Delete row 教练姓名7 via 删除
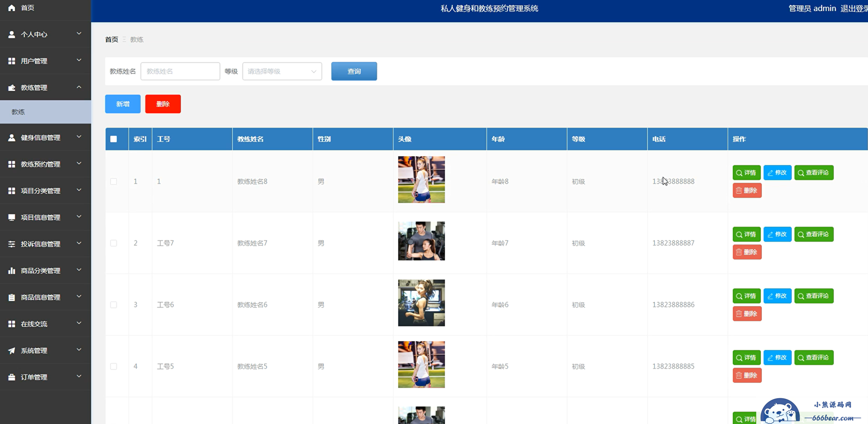Image resolution: width=868 pixels, height=424 pixels. 747,252
